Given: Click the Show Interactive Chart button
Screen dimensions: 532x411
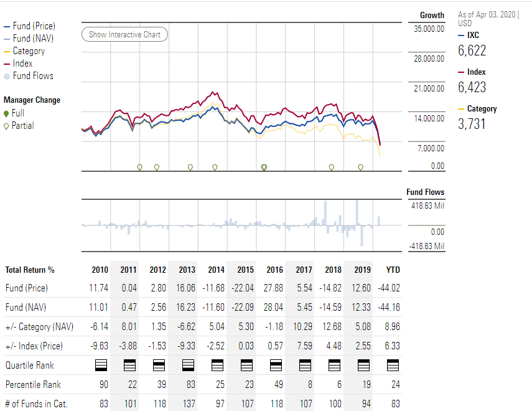Looking at the screenshot, I should click(x=124, y=35).
